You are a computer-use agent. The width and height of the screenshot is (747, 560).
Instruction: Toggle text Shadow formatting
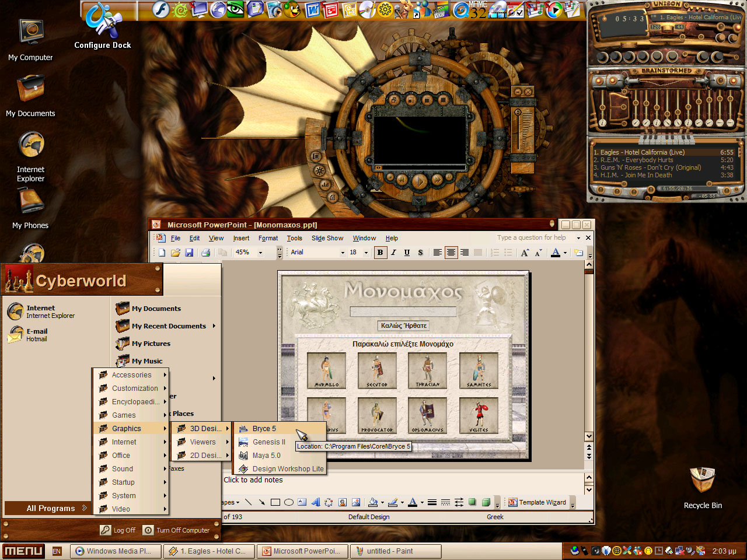(x=420, y=253)
